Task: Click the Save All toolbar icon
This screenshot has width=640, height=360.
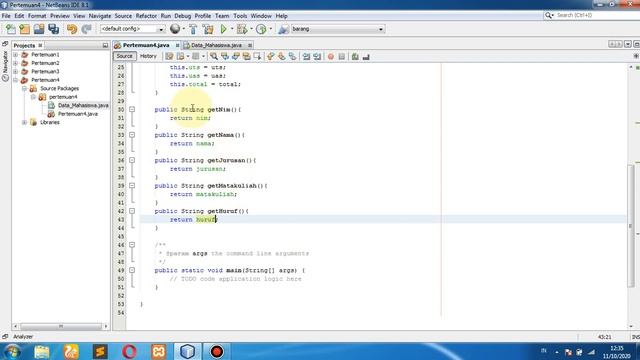Action: click(53, 29)
